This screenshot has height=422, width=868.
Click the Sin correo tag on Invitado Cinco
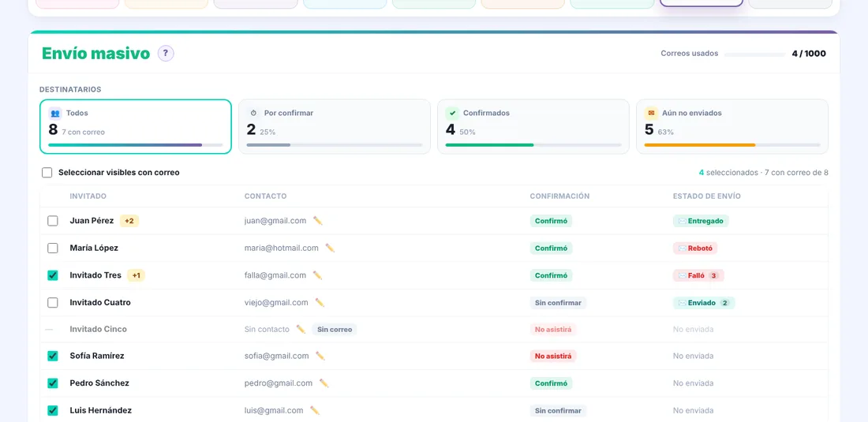(335, 330)
